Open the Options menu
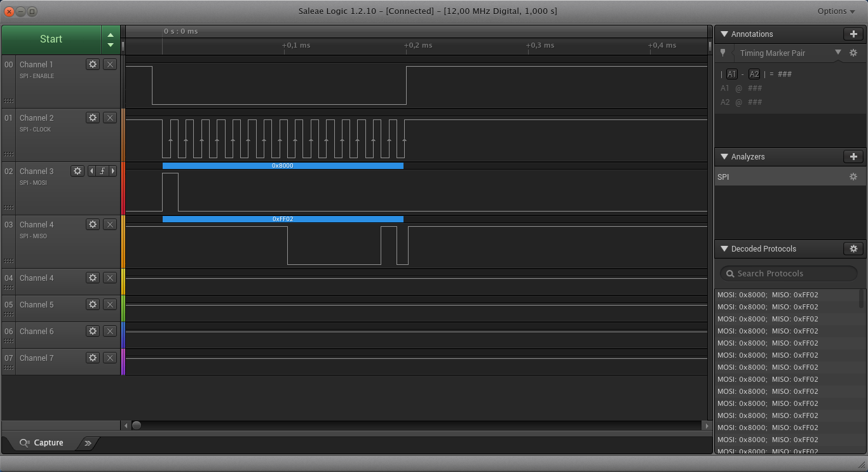Viewport: 868px width, 472px height. pos(836,11)
